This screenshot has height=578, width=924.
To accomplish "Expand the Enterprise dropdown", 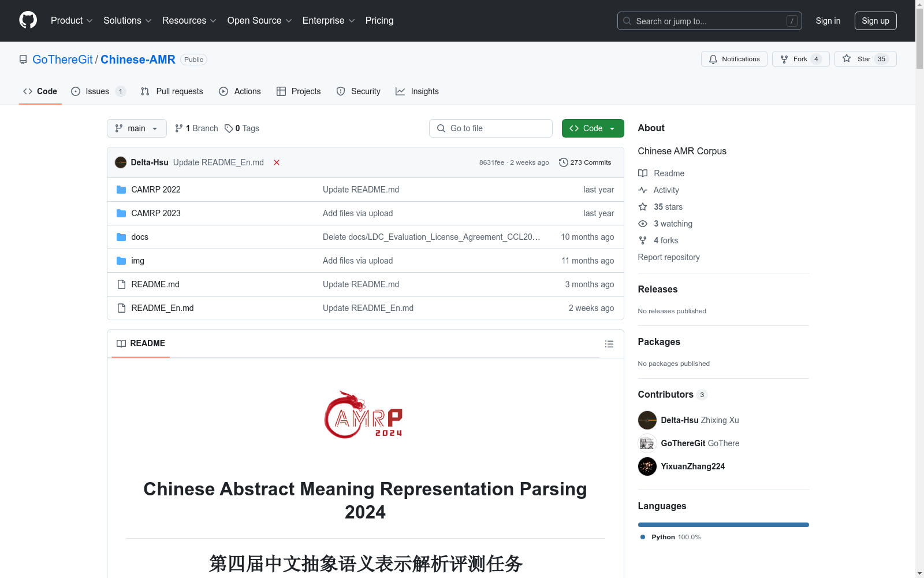I will (x=329, y=21).
